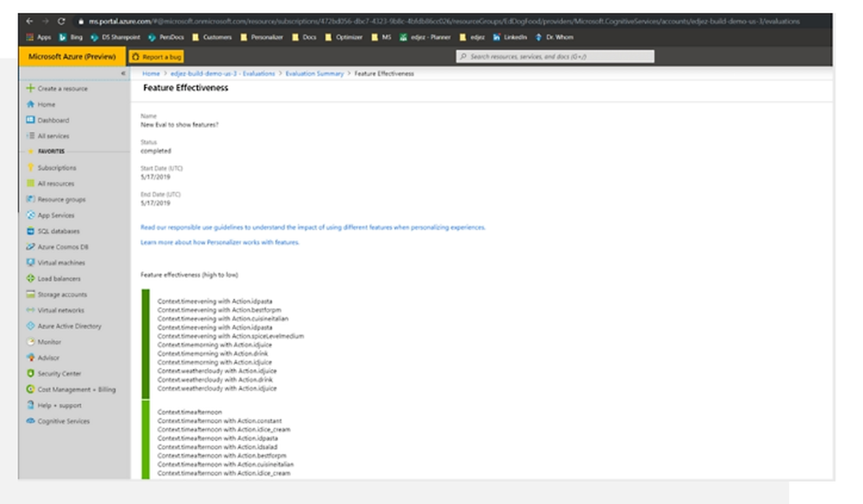Open the Personalizer bookmark folder
The height and width of the screenshot is (504, 863).
pyautogui.click(x=261, y=37)
